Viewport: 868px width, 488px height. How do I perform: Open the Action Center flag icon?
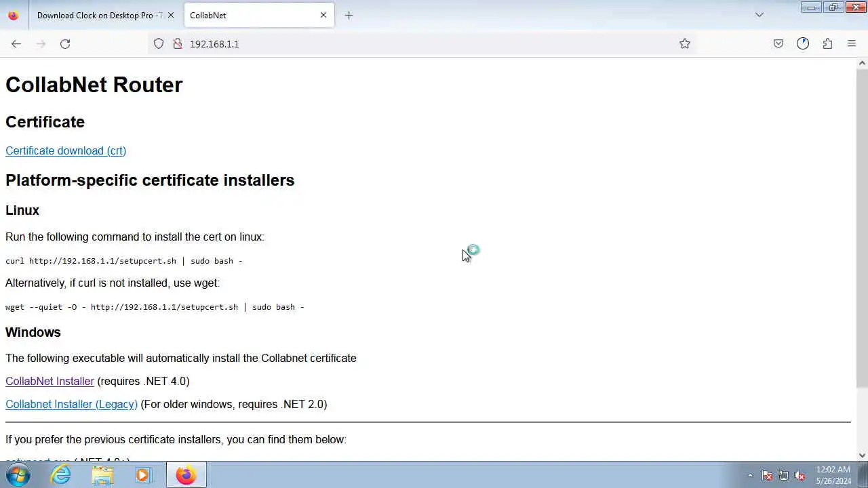[767, 476]
